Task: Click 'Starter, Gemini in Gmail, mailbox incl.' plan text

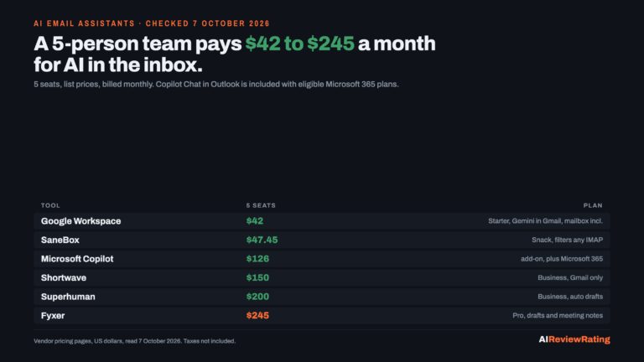Action: [545, 221]
